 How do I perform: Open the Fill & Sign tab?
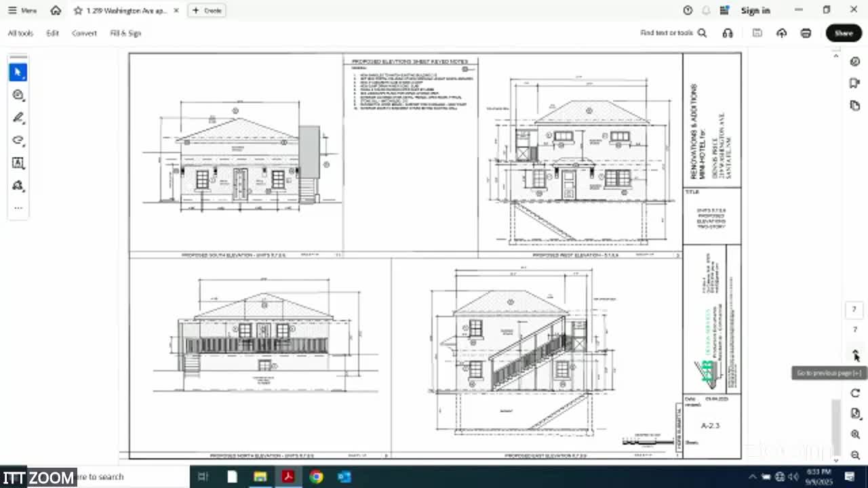[125, 33]
